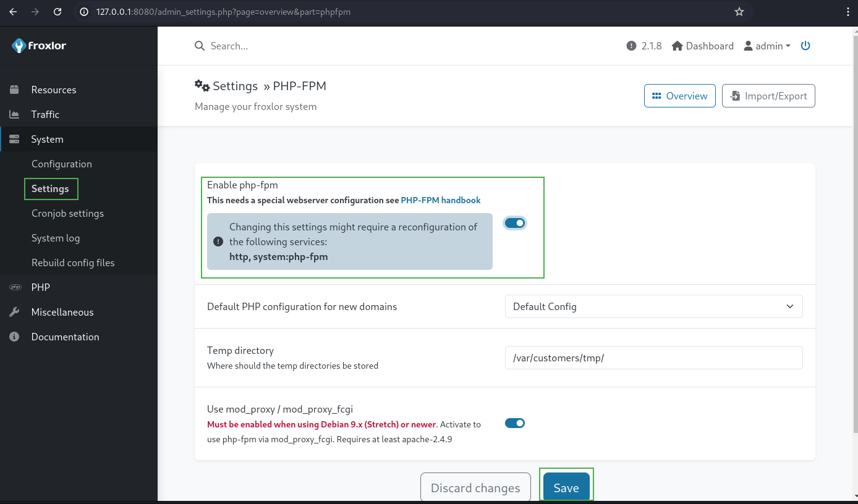Bookmark page with star icon
Viewport: 858px width, 504px height.
(x=739, y=12)
